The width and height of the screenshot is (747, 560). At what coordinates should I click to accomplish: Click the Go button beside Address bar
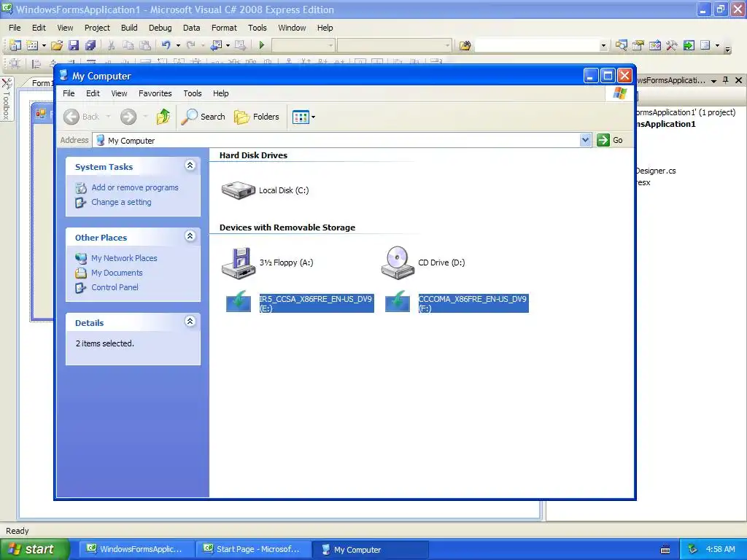(x=611, y=140)
